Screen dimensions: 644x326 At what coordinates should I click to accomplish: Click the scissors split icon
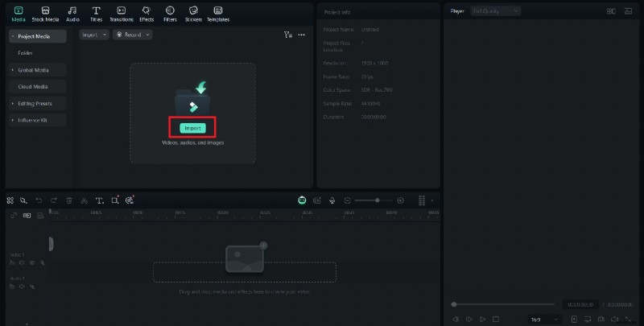tap(84, 200)
